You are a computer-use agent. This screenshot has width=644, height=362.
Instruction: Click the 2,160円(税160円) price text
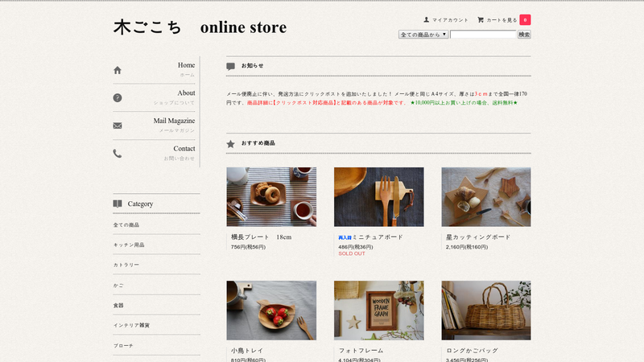467,247
